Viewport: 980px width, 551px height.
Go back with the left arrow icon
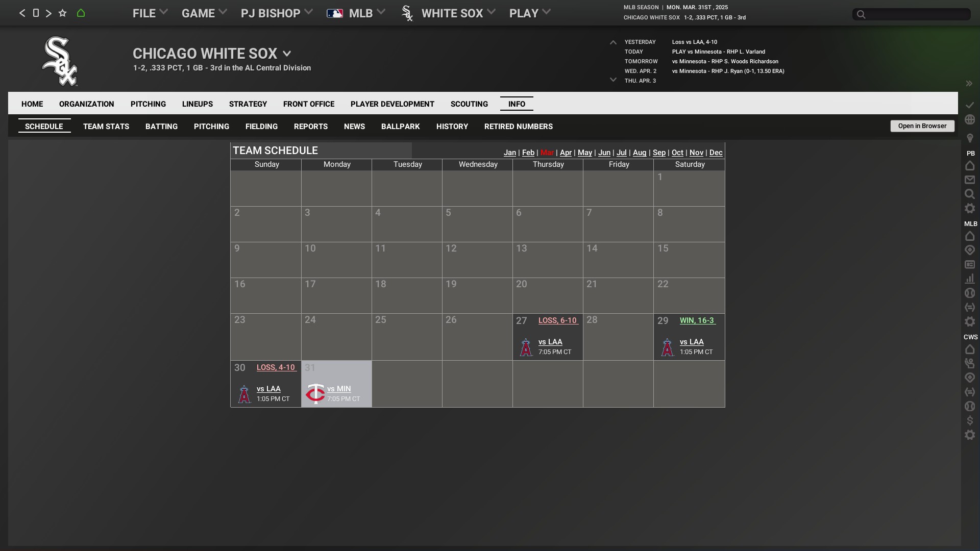22,13
